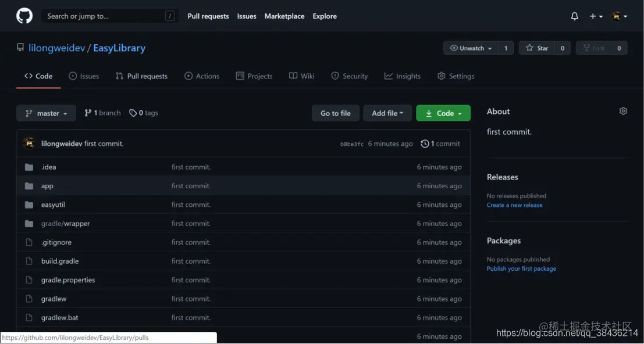The width and height of the screenshot is (644, 344).
Task: Click the build.gradle file icon
Action: coord(29,261)
